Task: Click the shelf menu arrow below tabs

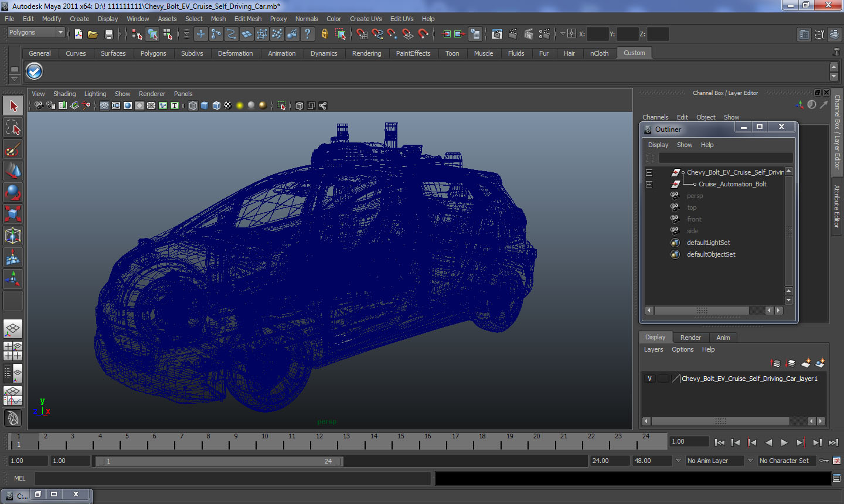Action: pyautogui.click(x=15, y=78)
